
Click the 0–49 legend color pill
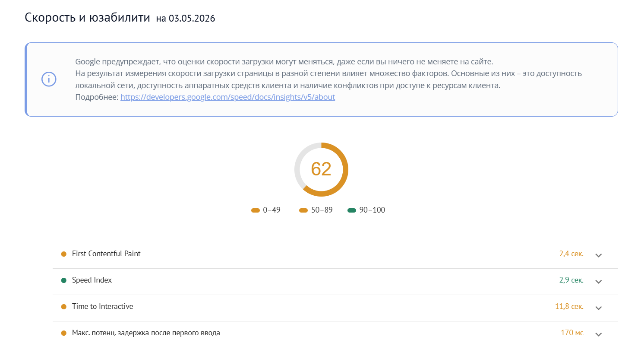point(256,210)
